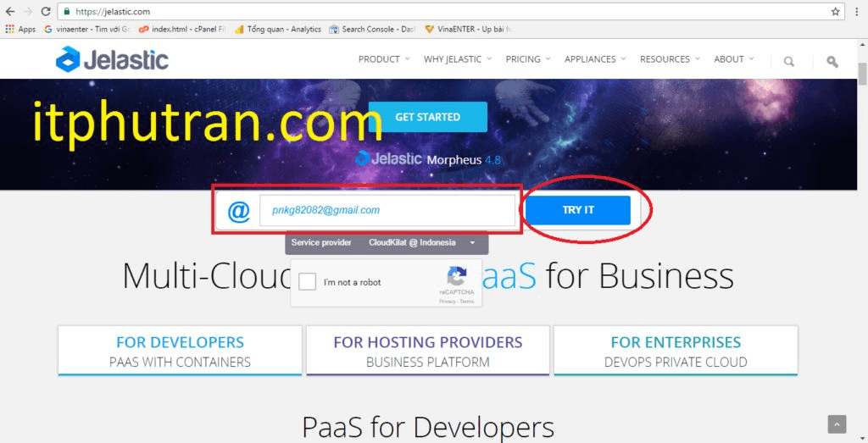Open the Chrome three-dot menu

tap(857, 11)
